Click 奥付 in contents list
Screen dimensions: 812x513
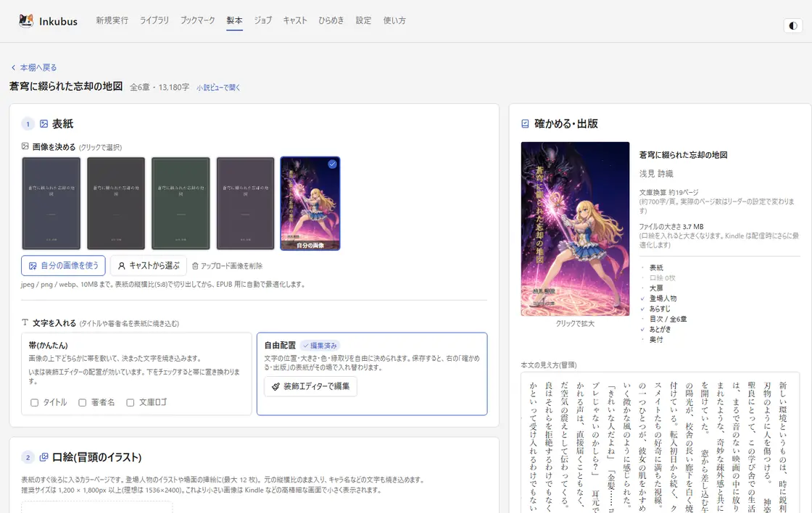[656, 340]
